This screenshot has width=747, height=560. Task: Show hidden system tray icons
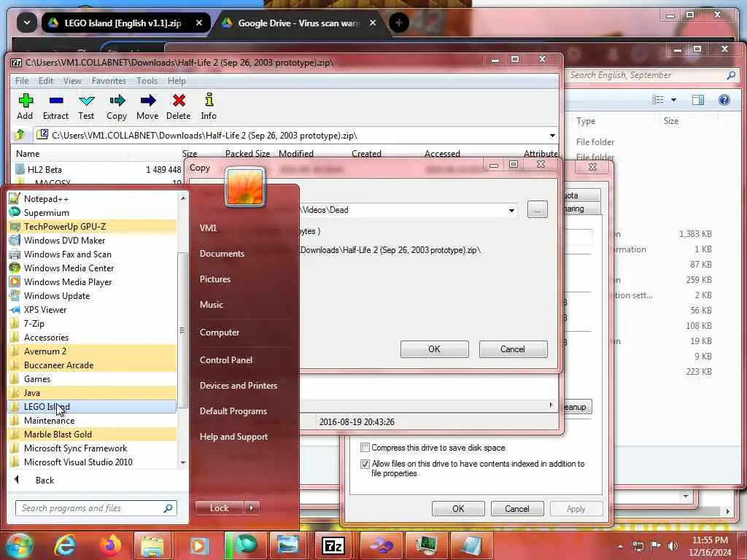point(620,546)
